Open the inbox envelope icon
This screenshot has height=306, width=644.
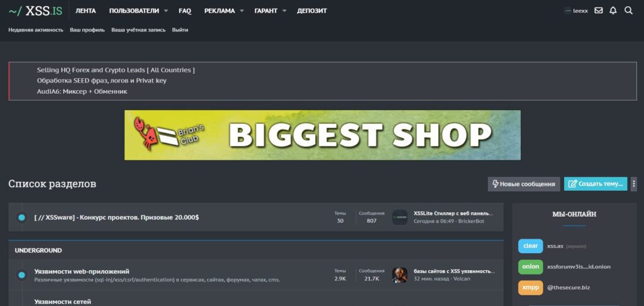[599, 11]
